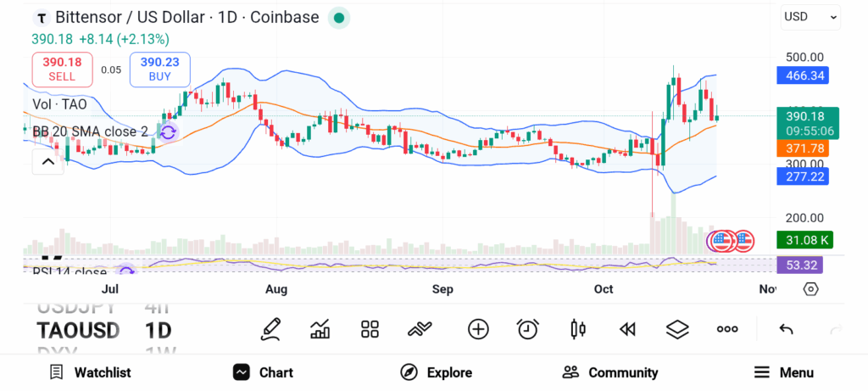Switch to the Watchlist tab
Viewport: 868px width, 391px height.
point(90,372)
